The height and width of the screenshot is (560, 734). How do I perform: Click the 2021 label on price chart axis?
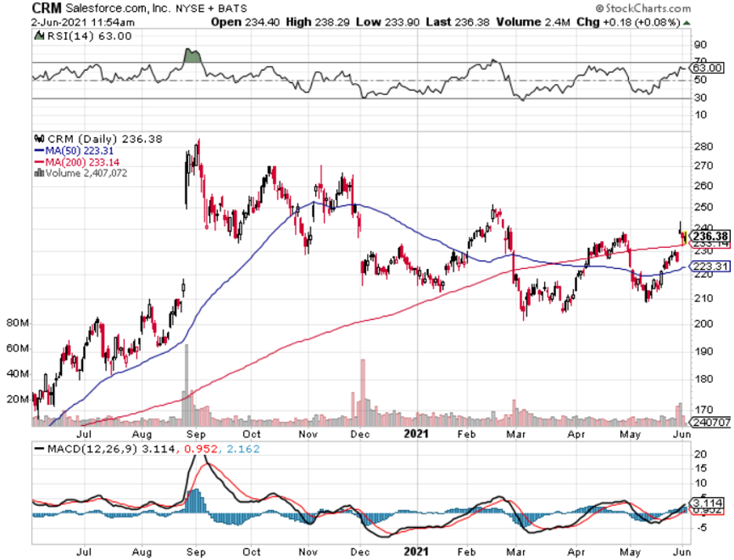point(416,434)
